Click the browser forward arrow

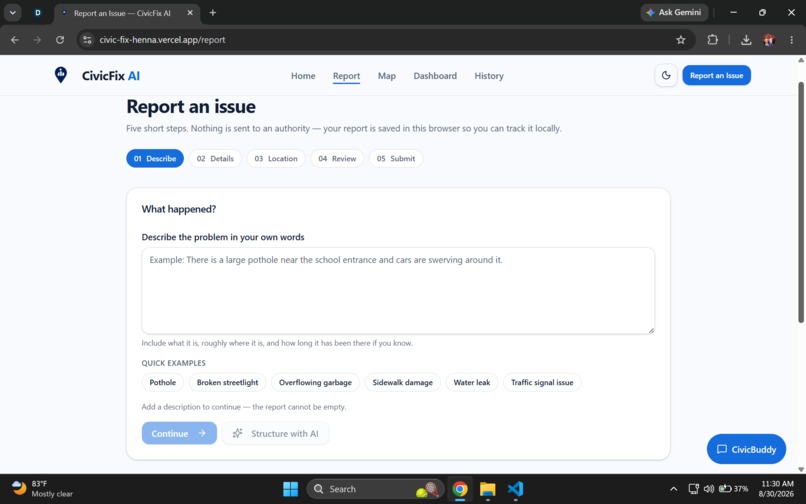(37, 40)
